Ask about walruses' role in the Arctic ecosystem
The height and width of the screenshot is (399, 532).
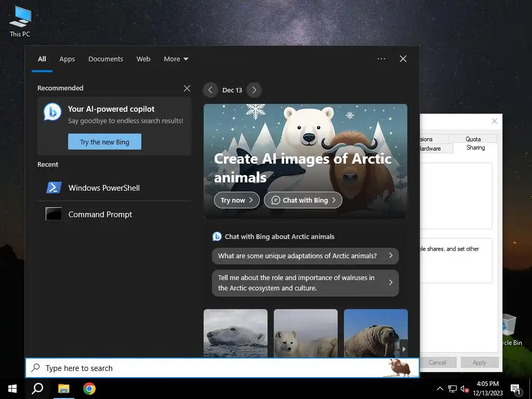pyautogui.click(x=305, y=283)
